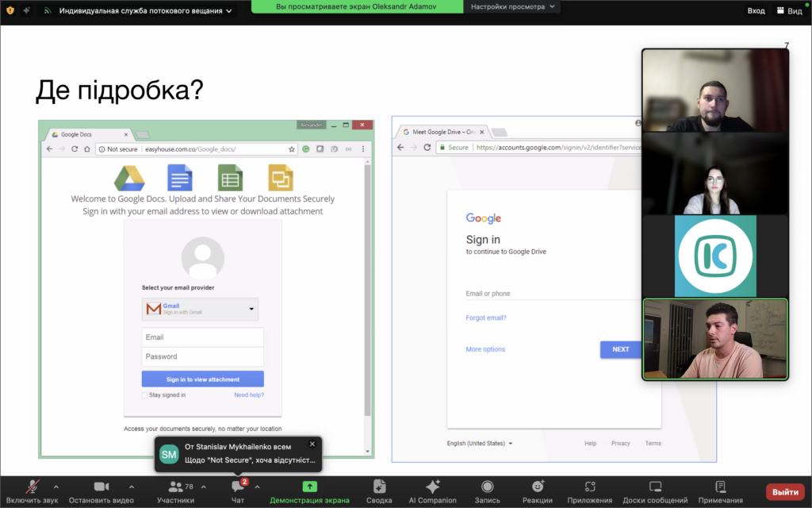Click the Google Drive triangle logo

tap(129, 179)
